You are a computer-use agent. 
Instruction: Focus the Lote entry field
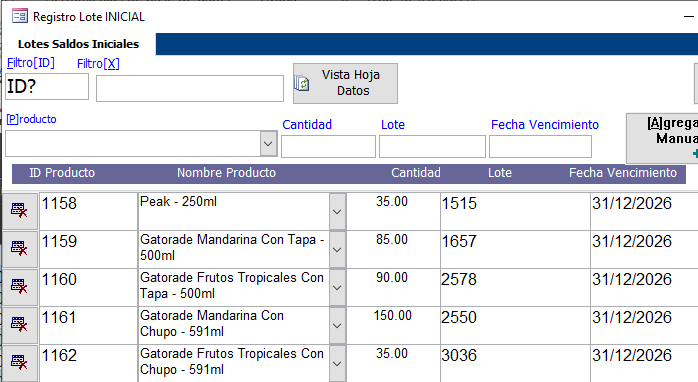point(432,146)
